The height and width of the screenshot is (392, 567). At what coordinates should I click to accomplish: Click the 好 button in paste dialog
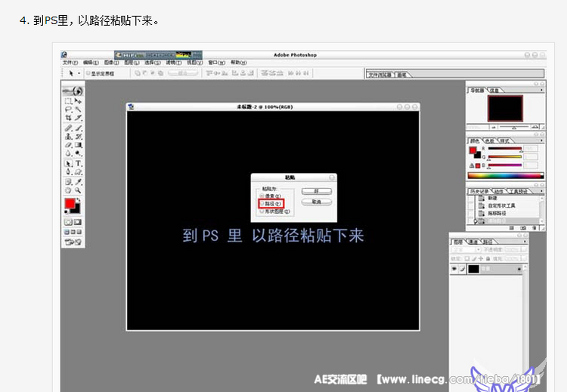[x=317, y=191]
